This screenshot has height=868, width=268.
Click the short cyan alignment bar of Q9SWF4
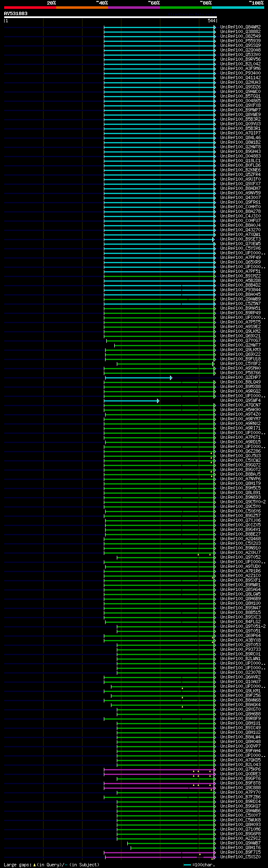point(131,401)
